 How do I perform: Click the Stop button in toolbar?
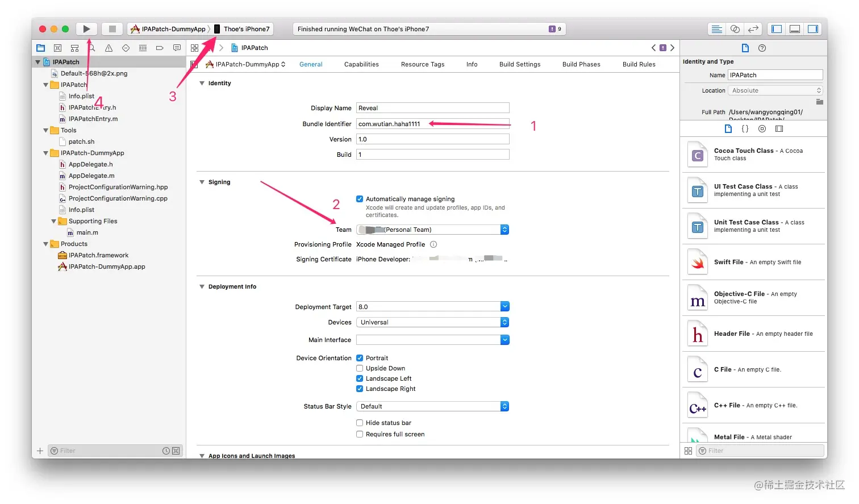coord(112,29)
